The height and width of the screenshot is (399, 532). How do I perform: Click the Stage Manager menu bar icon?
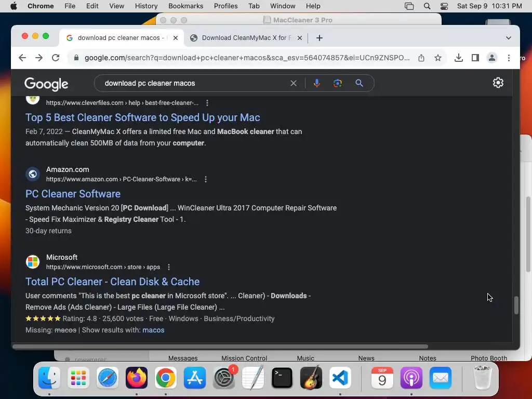pos(409,6)
